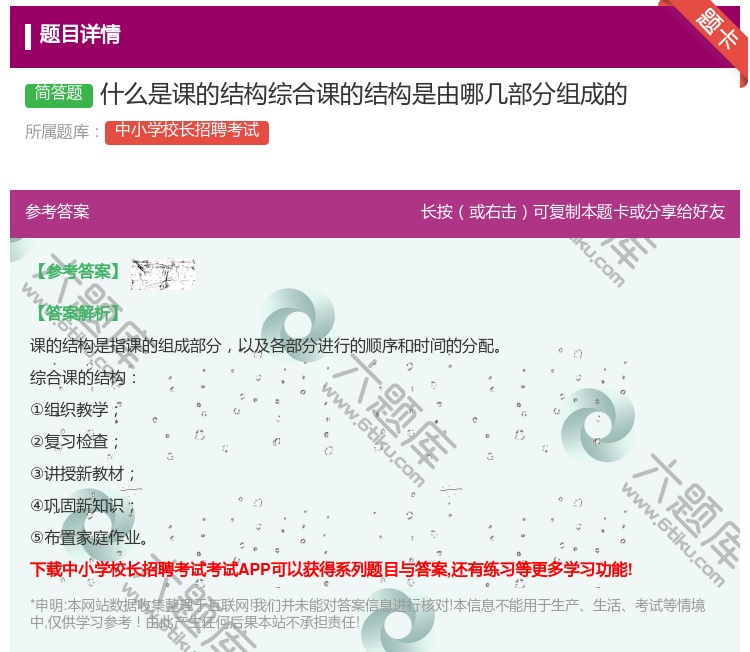Select item ②复习检查
This screenshot has height=652, width=750.
click(75, 442)
